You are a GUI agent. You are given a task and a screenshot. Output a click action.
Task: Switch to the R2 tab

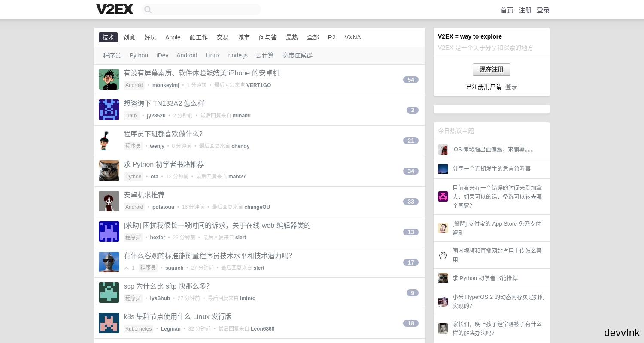point(332,37)
